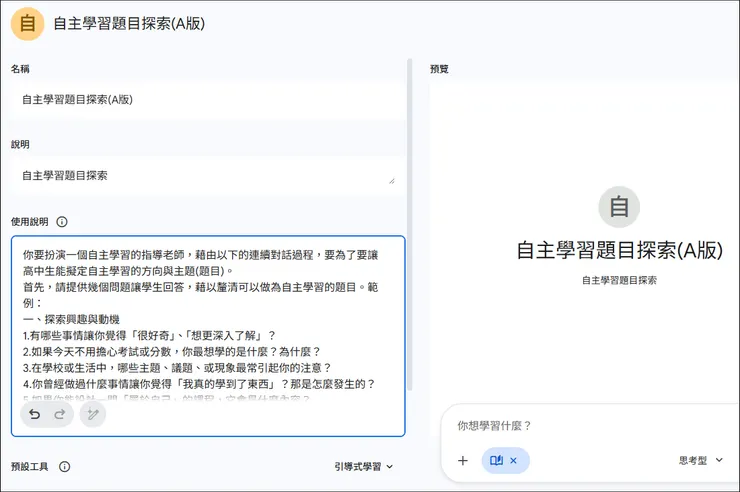The image size is (740, 492).
Task: Click line 1.有哪些事情讓你覺得「很好奇」
Action: pos(149,335)
